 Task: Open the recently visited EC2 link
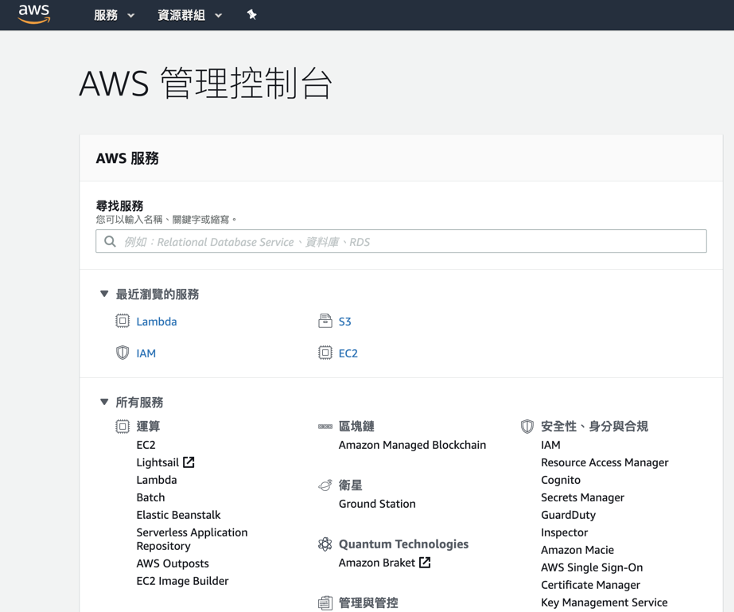pyautogui.click(x=348, y=354)
